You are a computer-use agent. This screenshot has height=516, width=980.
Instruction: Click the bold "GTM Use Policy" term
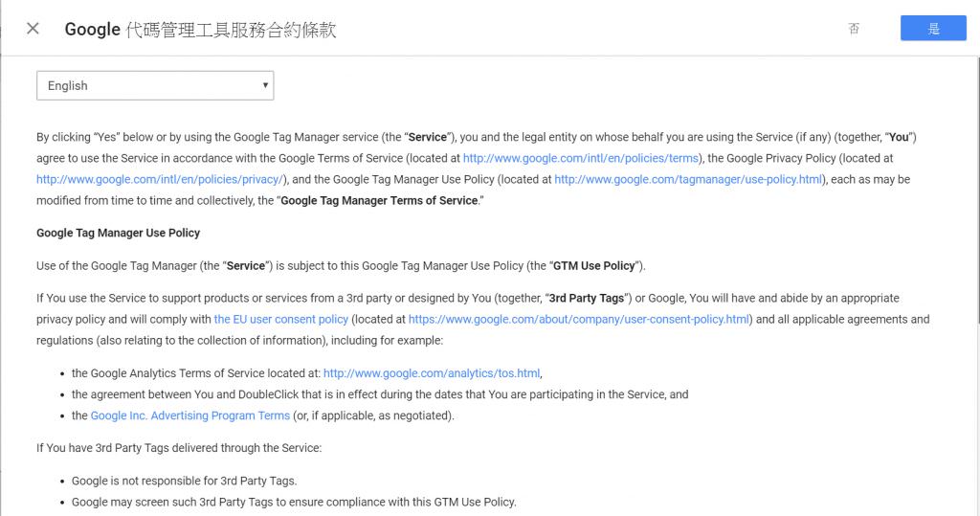(593, 265)
